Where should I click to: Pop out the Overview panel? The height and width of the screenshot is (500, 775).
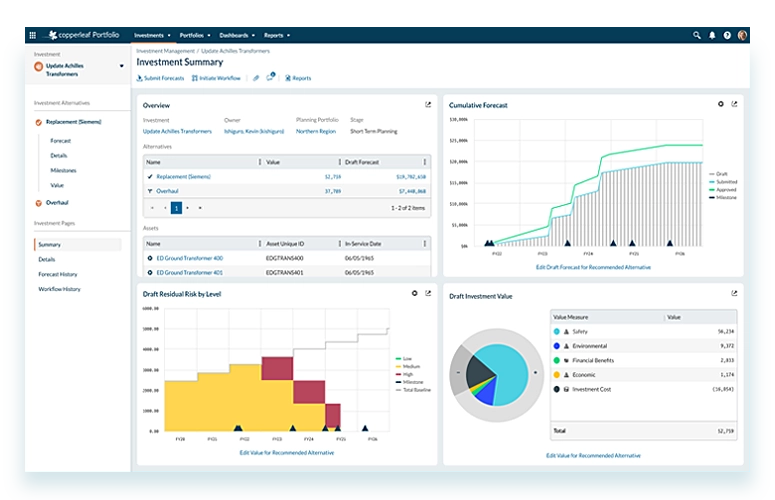pyautogui.click(x=428, y=105)
